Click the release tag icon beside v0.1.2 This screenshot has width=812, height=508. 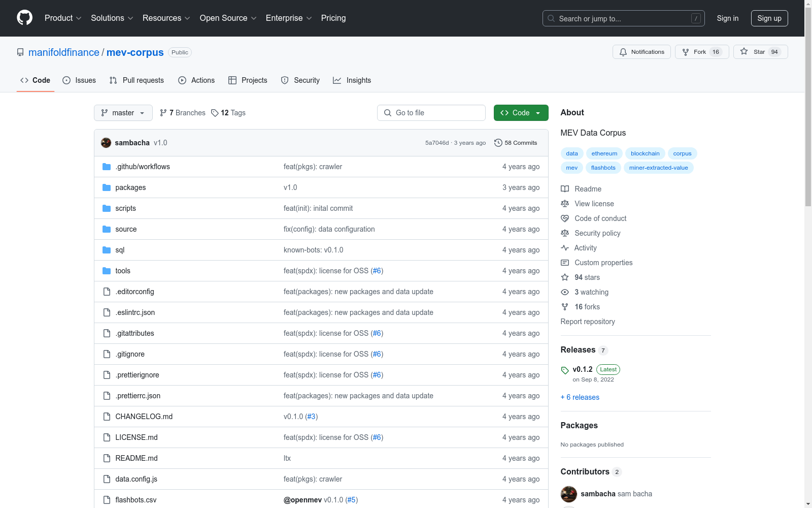565,370
